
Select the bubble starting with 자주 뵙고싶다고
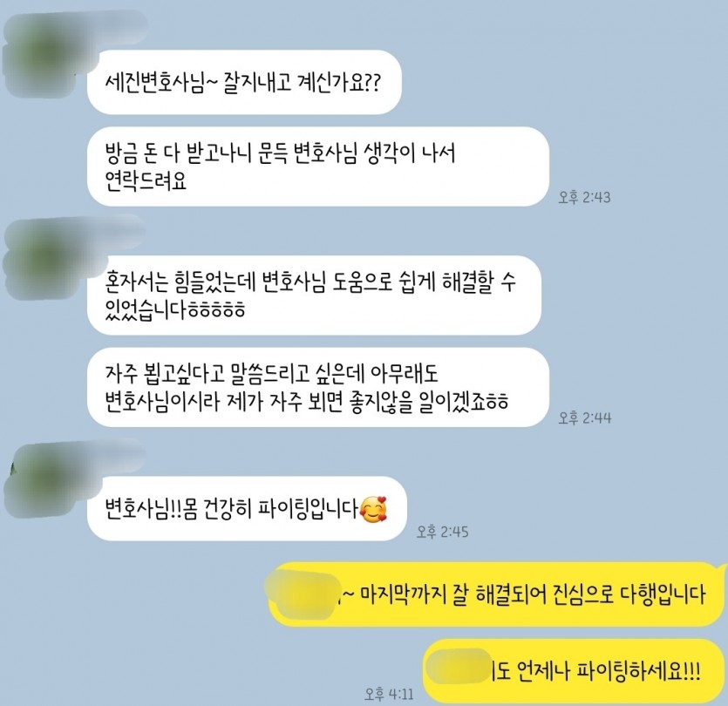click(x=318, y=387)
